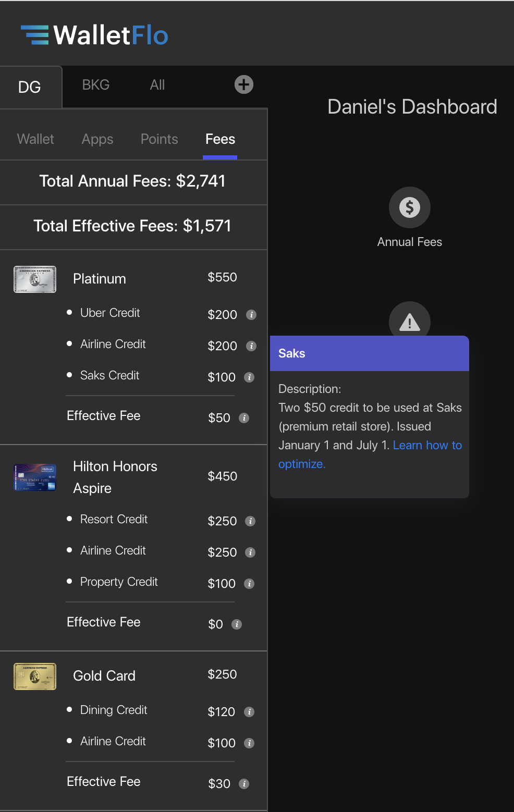Screen dimensions: 514x812
Task: Select the Gold Card image
Action: coord(35,676)
